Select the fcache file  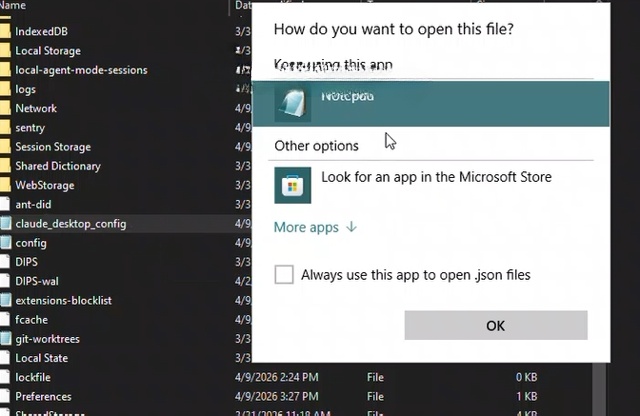coord(31,319)
